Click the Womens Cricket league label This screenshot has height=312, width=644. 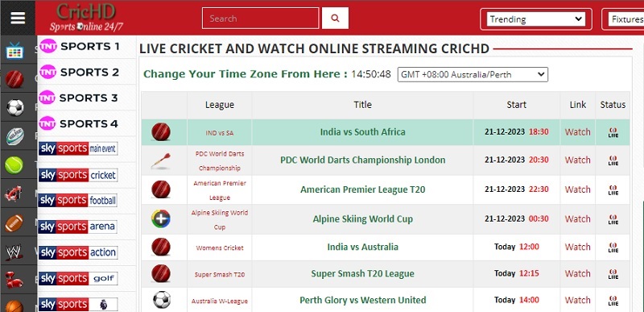(220, 248)
